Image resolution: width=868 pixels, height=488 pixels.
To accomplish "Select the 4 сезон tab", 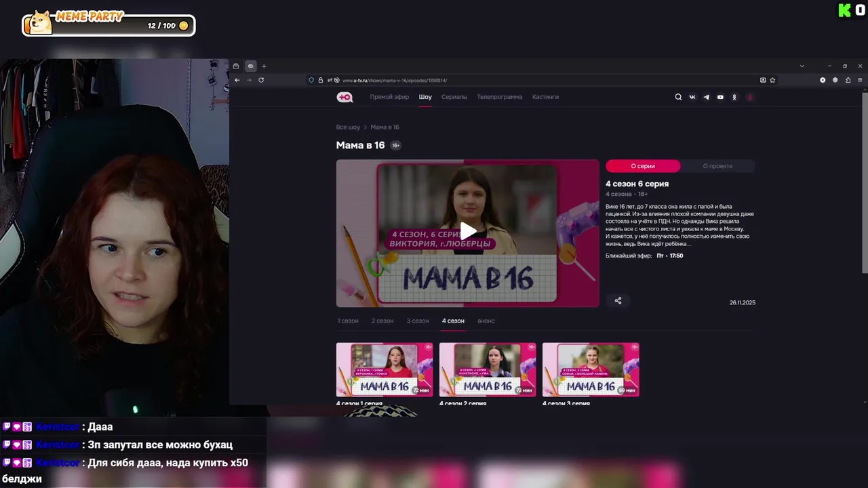I will tap(453, 321).
